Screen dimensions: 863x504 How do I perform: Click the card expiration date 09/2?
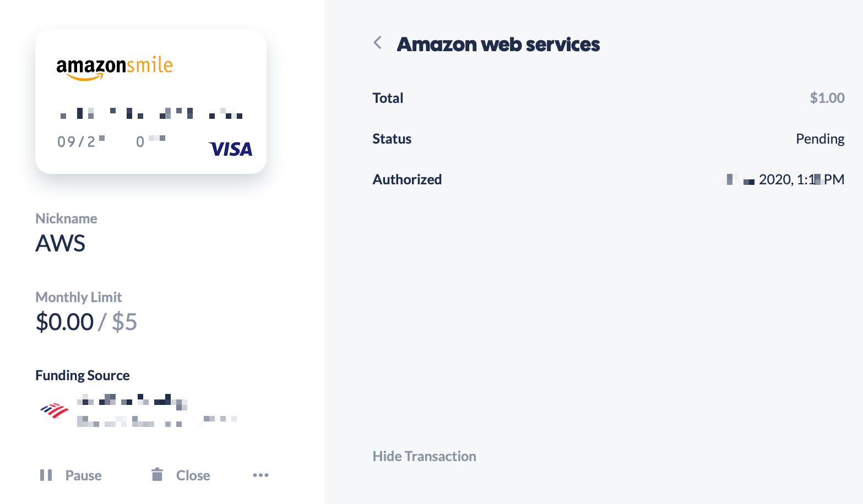pos(81,141)
